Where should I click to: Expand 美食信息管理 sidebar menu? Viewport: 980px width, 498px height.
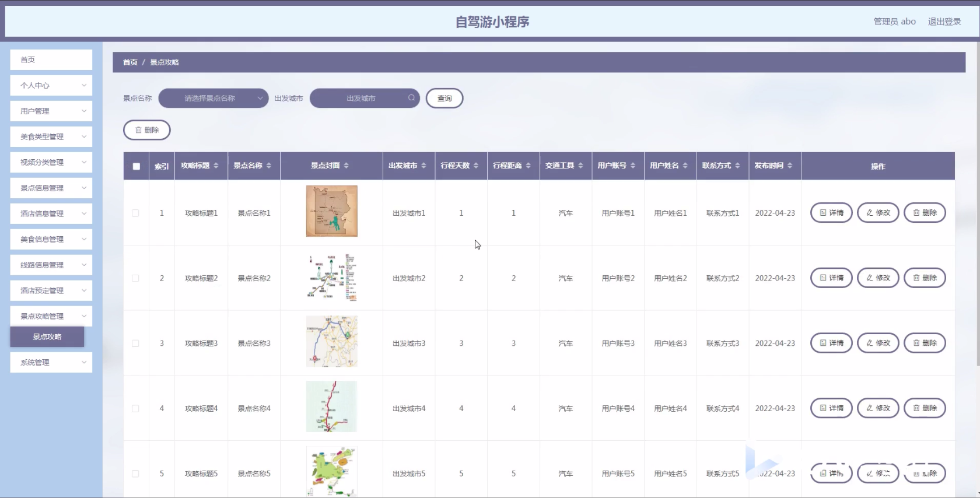click(x=51, y=239)
